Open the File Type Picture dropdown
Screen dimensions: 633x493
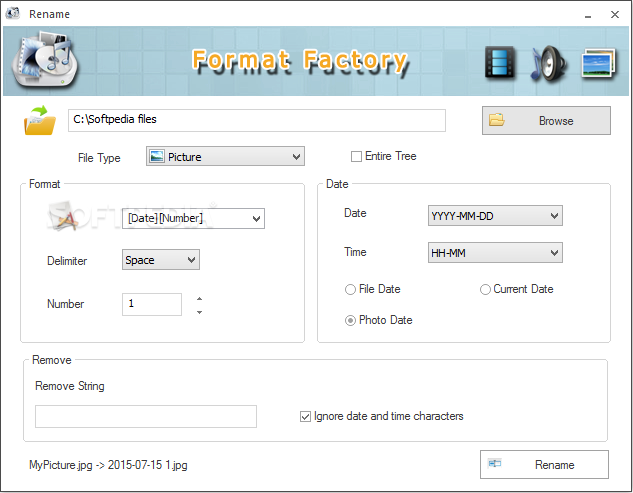[225, 156]
